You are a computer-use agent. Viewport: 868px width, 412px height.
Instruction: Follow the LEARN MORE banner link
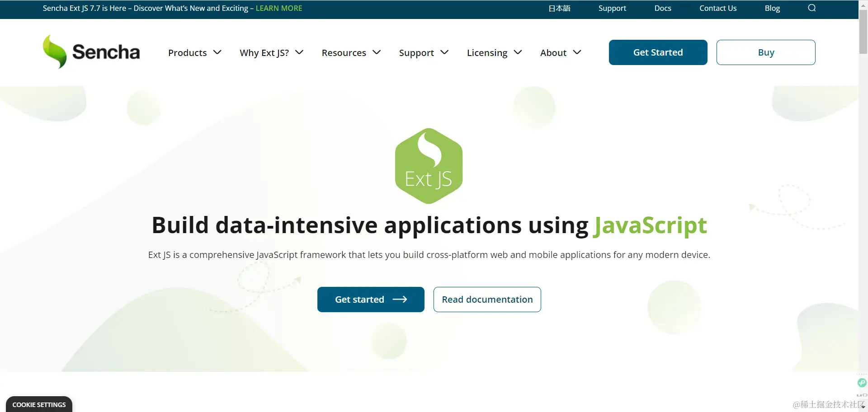point(279,8)
